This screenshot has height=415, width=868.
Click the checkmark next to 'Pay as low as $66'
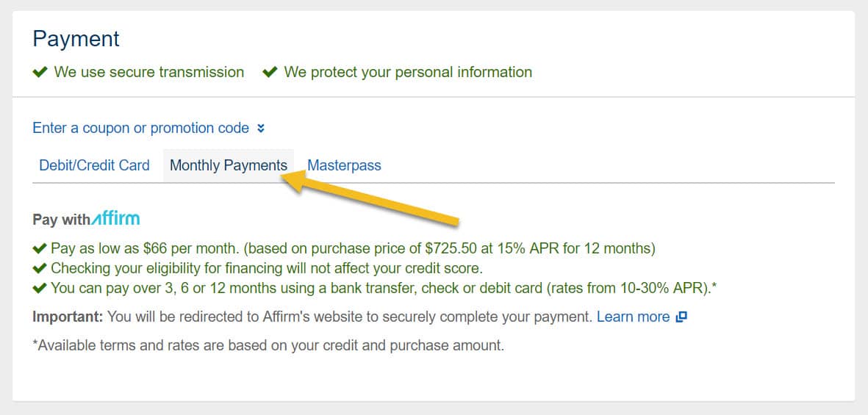click(40, 248)
